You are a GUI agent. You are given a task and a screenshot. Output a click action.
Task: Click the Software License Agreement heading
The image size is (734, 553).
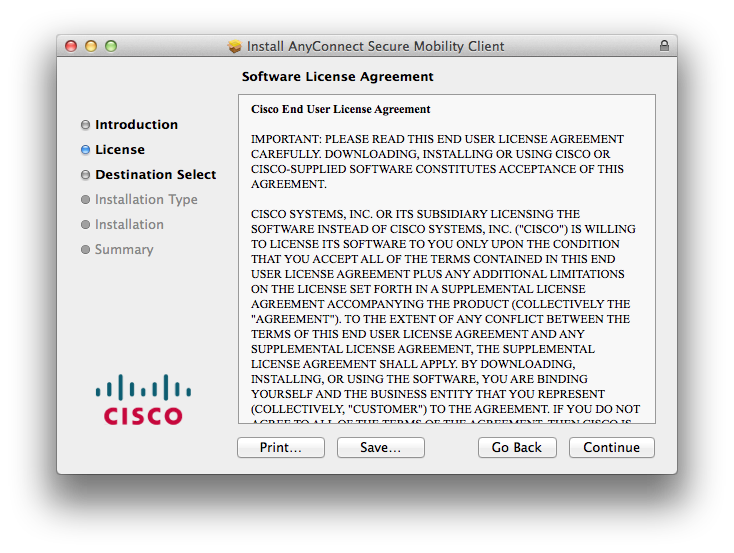tap(338, 76)
